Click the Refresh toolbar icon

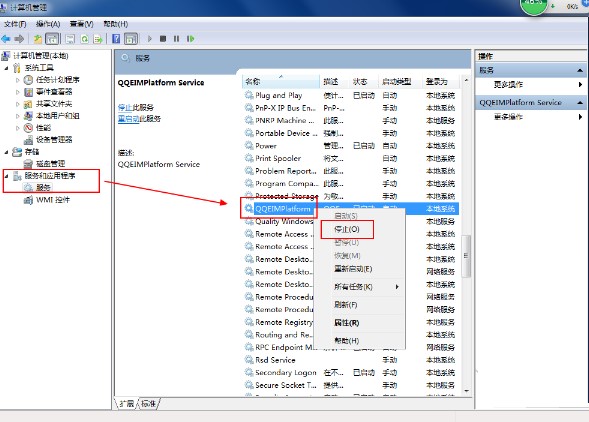[x=85, y=39]
